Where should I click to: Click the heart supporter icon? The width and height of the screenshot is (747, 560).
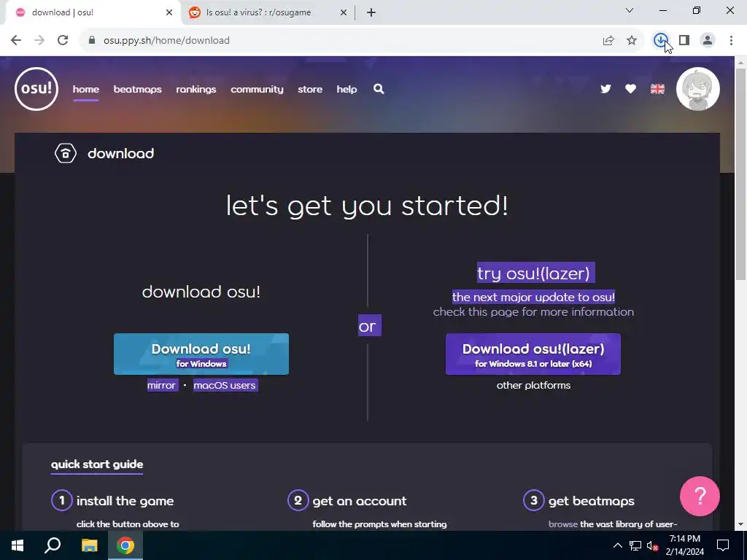tap(631, 89)
